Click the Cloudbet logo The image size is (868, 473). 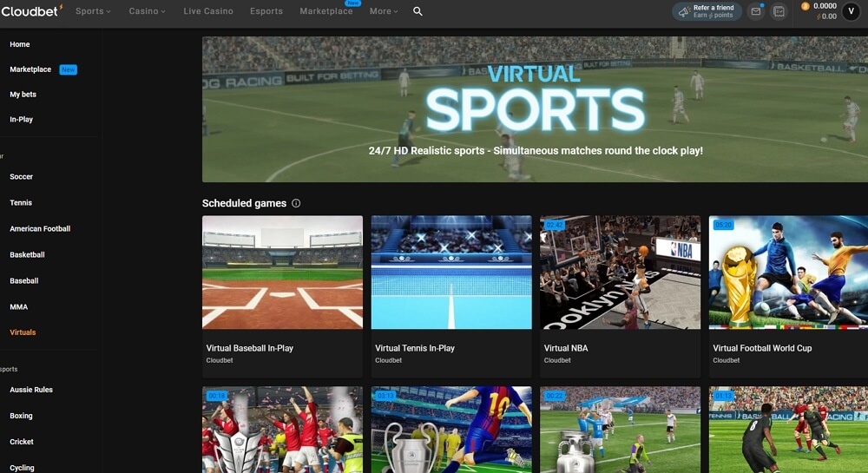point(31,10)
